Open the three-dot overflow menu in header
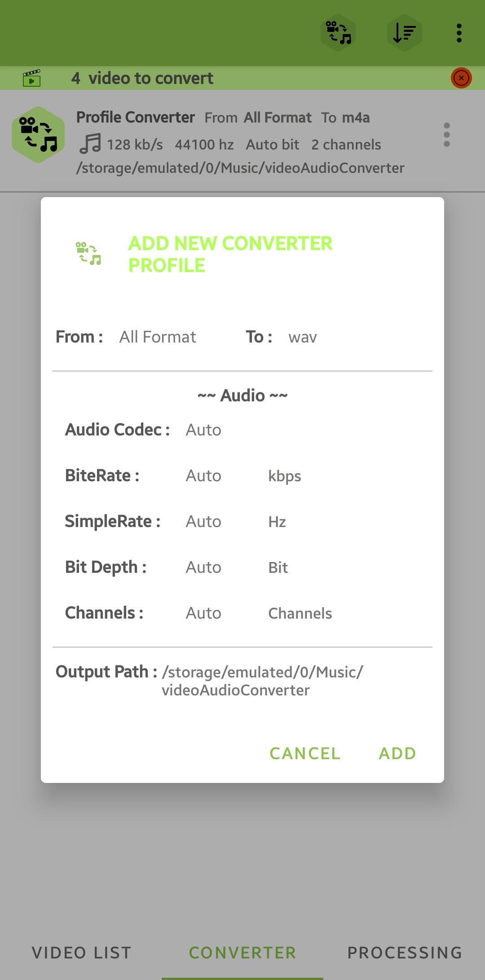 tap(459, 33)
